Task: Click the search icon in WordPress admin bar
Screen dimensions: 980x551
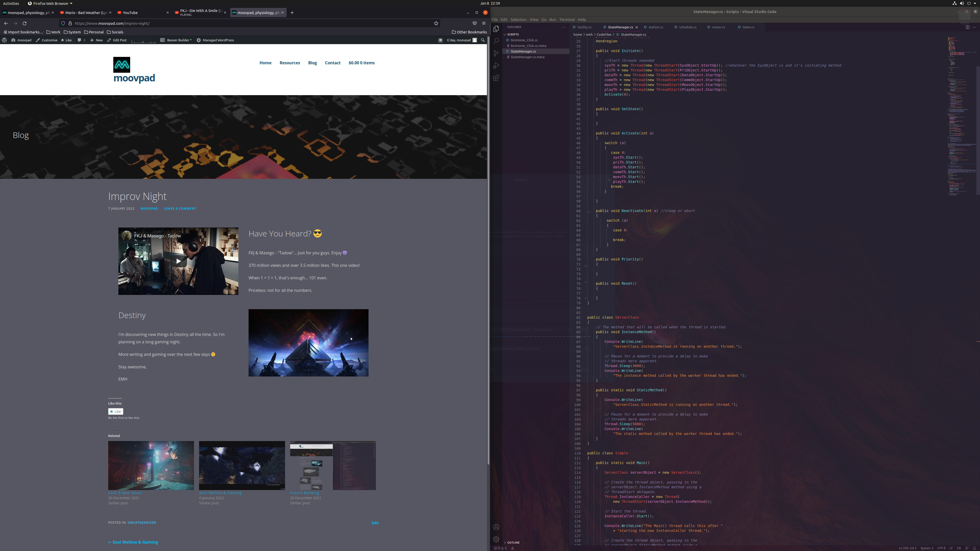Action: pos(483,40)
